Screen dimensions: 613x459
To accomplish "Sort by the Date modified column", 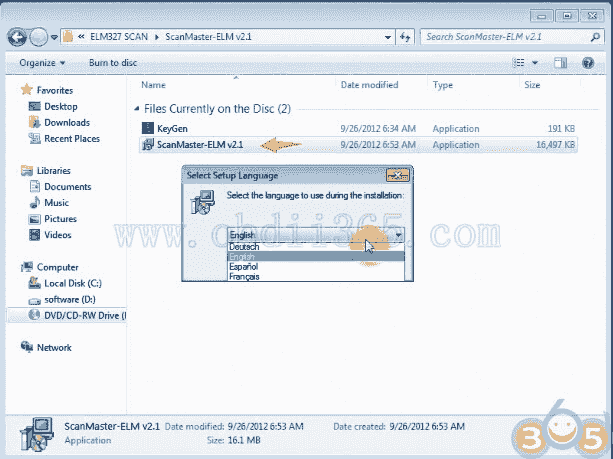I will point(369,85).
